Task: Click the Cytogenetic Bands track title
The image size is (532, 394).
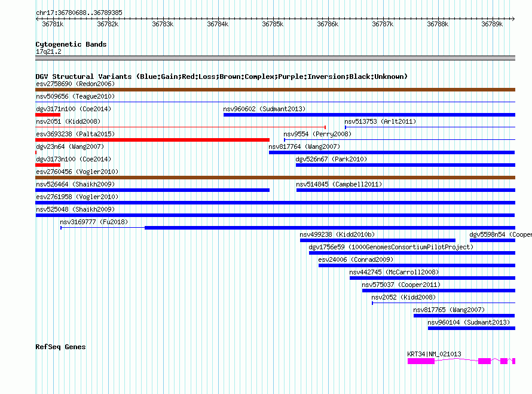Action: pyautogui.click(x=71, y=44)
